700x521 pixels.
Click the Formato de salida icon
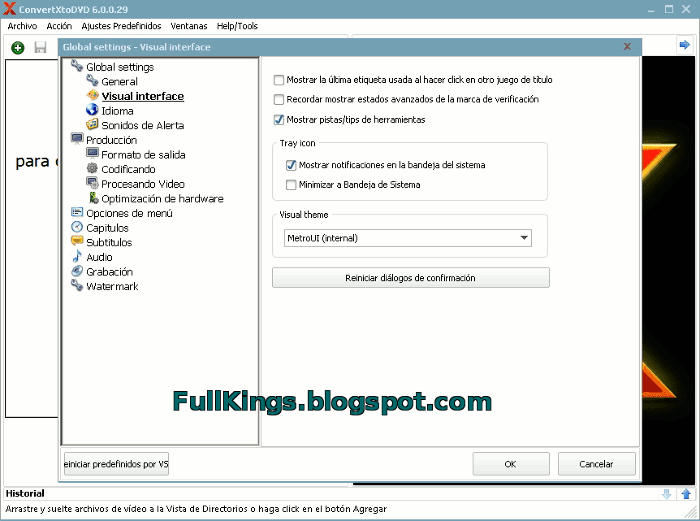pyautogui.click(x=92, y=154)
